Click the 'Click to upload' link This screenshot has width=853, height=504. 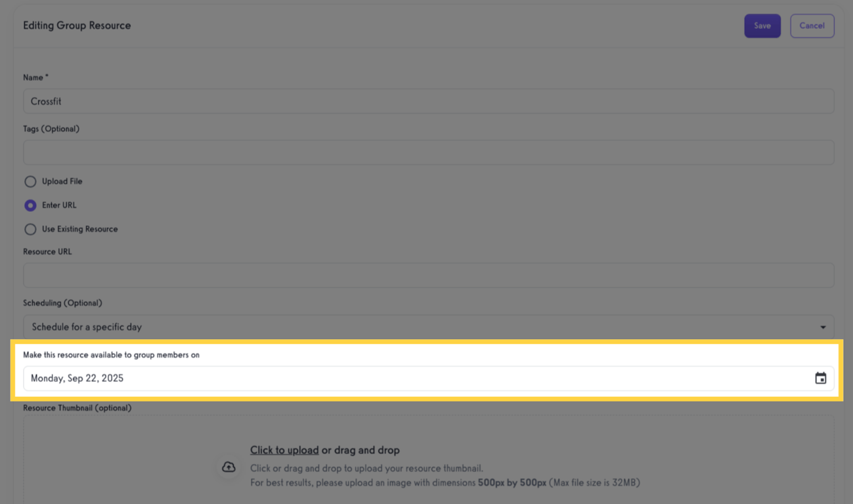click(284, 450)
